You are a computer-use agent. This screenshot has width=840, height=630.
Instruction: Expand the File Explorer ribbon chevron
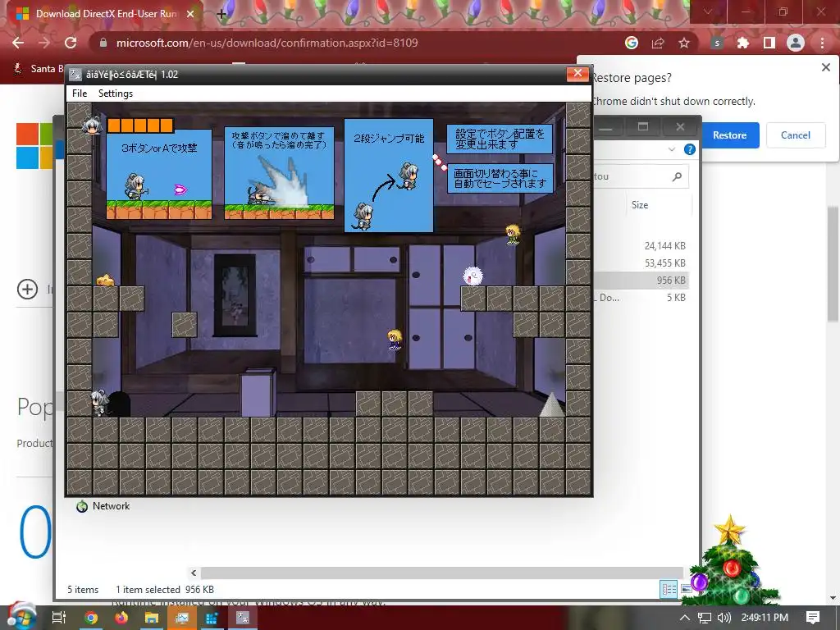pyautogui.click(x=672, y=149)
